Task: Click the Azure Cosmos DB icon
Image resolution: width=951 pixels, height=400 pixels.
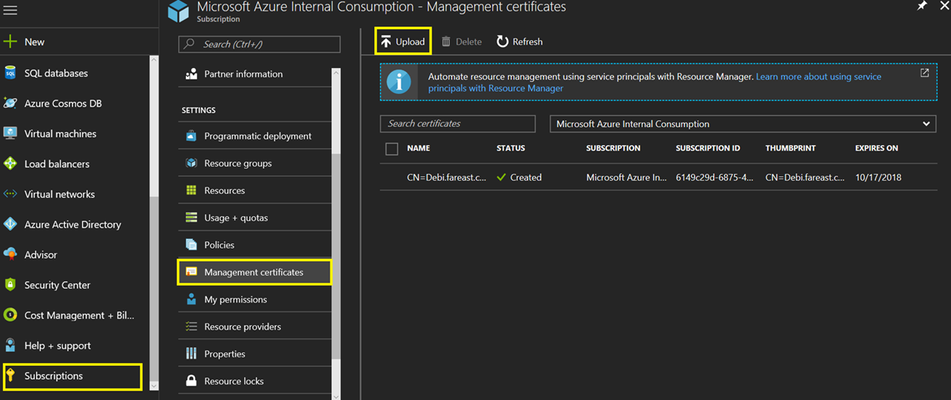Action: [10, 104]
